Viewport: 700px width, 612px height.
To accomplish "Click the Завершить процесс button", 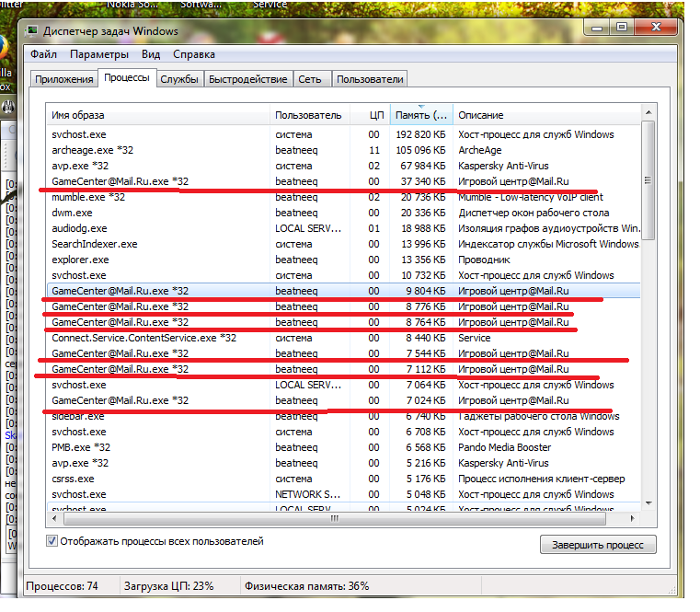I will tap(598, 545).
